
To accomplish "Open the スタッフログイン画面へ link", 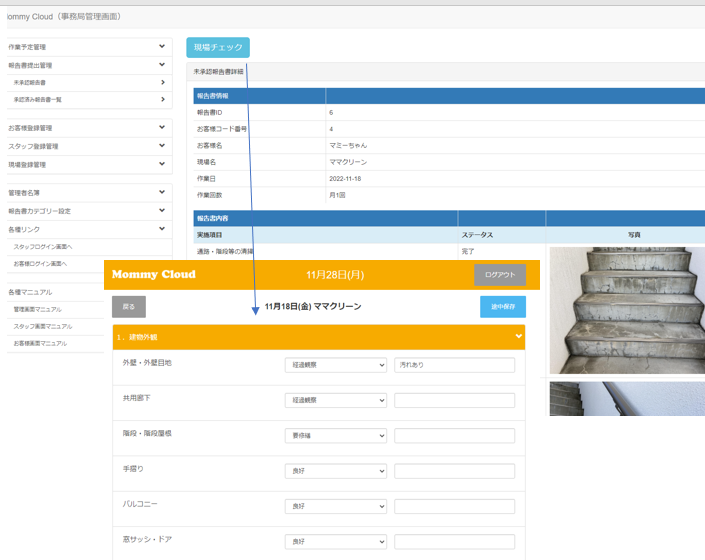I will (43, 246).
